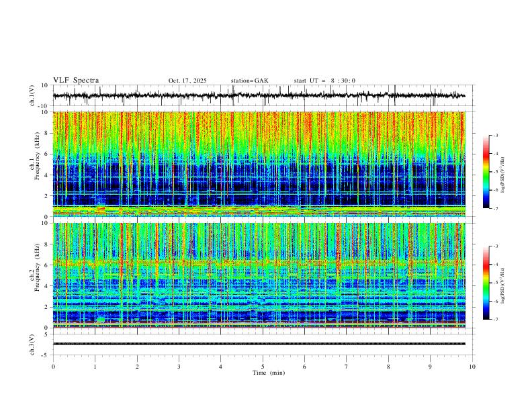This screenshot has width=532, height=411.
Task: Click the ch.1 PSD color scale bar
Action: pyautogui.click(x=486, y=172)
